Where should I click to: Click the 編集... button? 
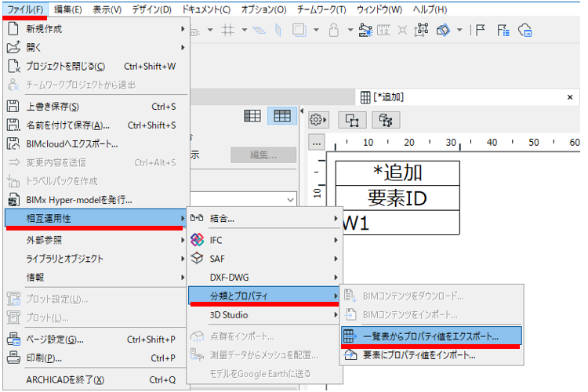pyautogui.click(x=263, y=155)
